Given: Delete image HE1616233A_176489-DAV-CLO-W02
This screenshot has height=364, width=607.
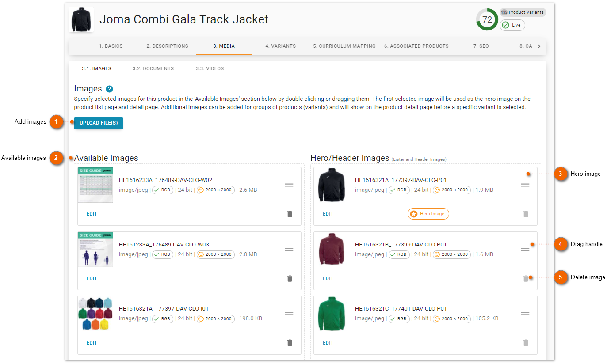Looking at the screenshot, I should [290, 214].
